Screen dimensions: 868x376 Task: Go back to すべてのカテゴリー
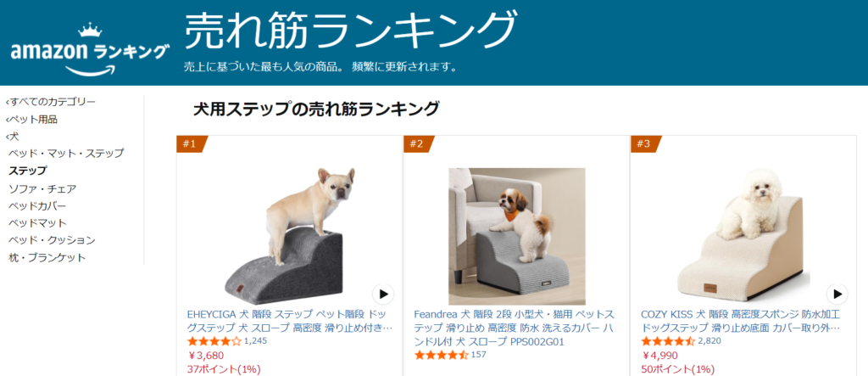click(x=50, y=102)
